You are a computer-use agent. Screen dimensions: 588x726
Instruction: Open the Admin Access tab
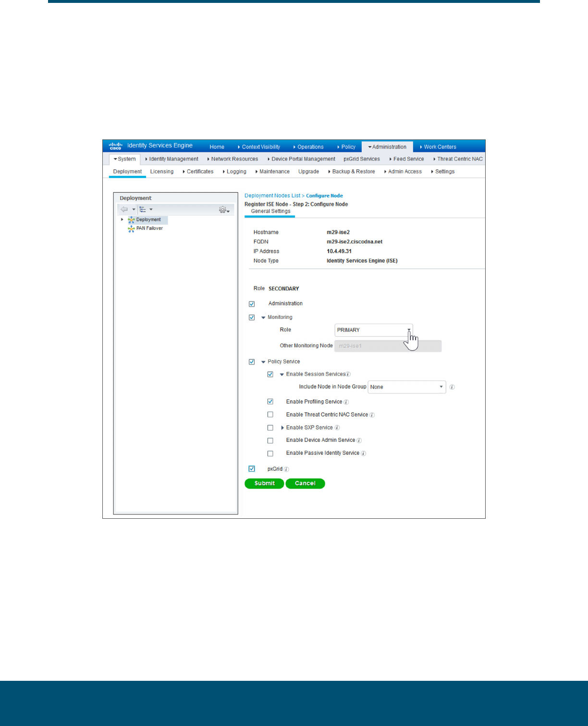pos(403,172)
